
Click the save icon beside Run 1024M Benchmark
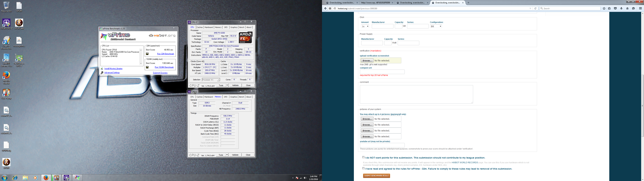click(x=147, y=67)
